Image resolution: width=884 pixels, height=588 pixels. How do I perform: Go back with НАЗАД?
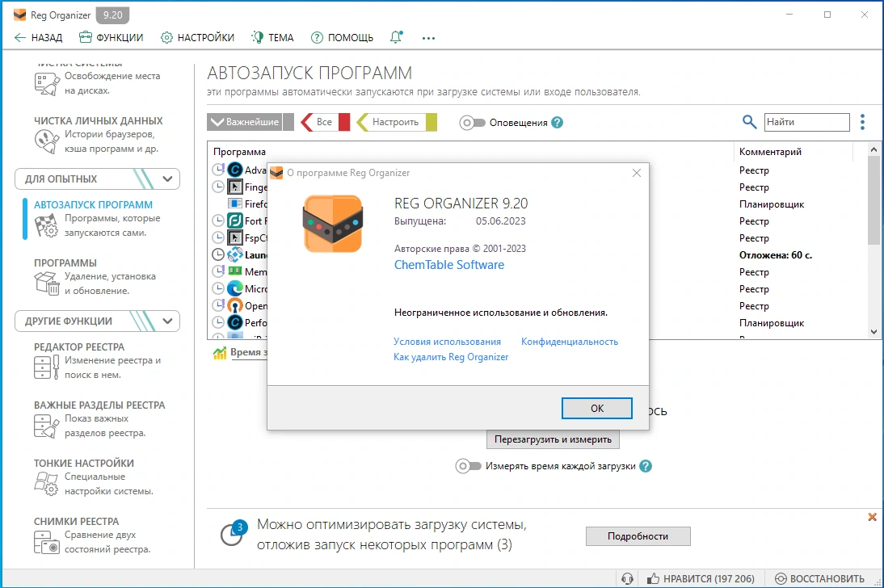pos(38,38)
